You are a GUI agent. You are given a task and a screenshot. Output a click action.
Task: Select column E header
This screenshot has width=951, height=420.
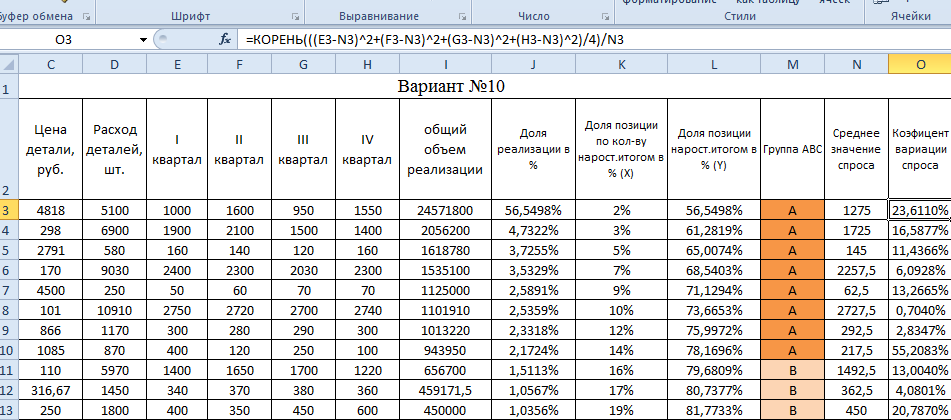point(177,64)
